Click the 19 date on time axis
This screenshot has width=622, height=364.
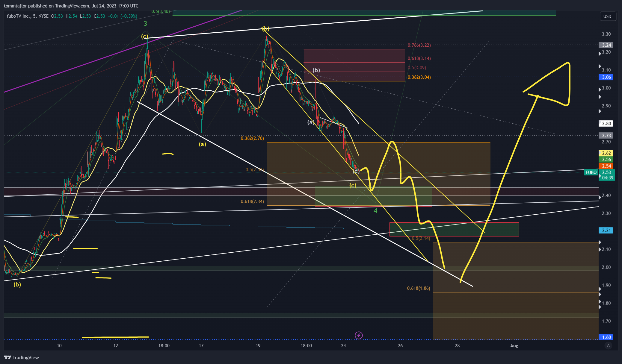(x=258, y=346)
